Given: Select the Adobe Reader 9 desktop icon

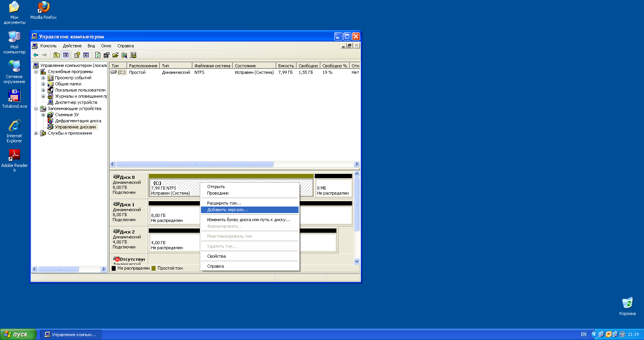Looking at the screenshot, I should [14, 161].
